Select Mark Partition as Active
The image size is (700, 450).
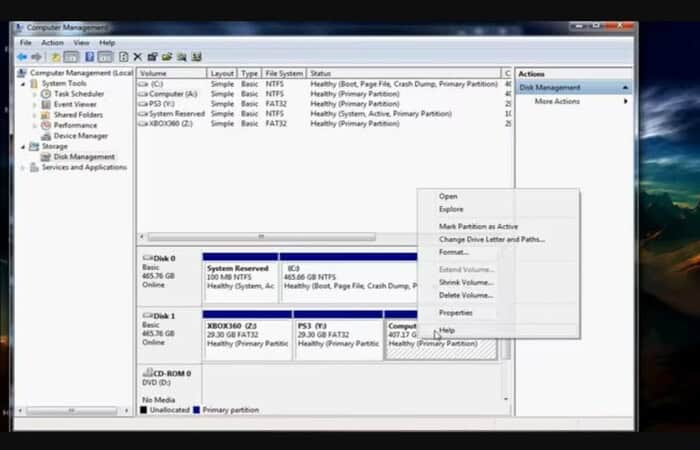click(498, 227)
